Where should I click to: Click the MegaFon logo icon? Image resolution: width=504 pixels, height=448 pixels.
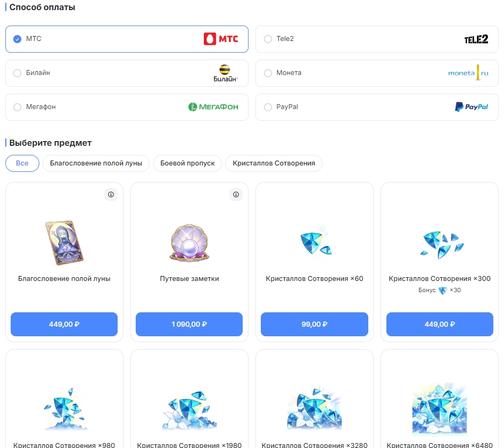(x=213, y=107)
